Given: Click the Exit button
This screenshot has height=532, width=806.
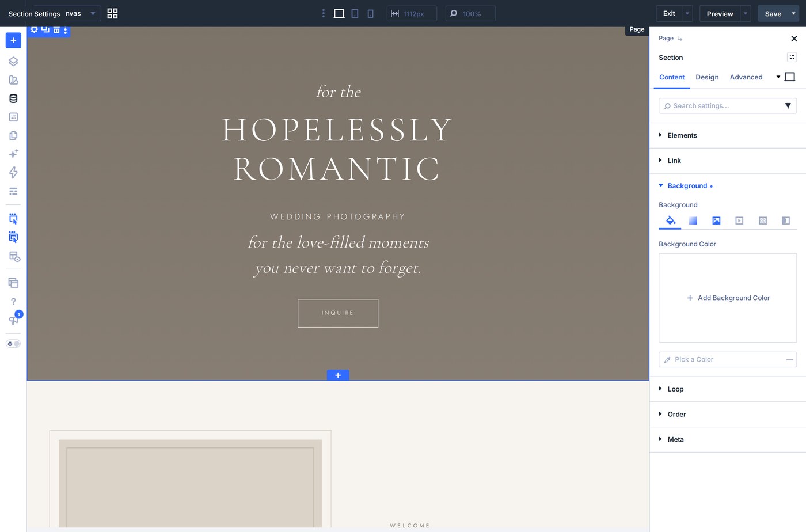Looking at the screenshot, I should pos(669,13).
